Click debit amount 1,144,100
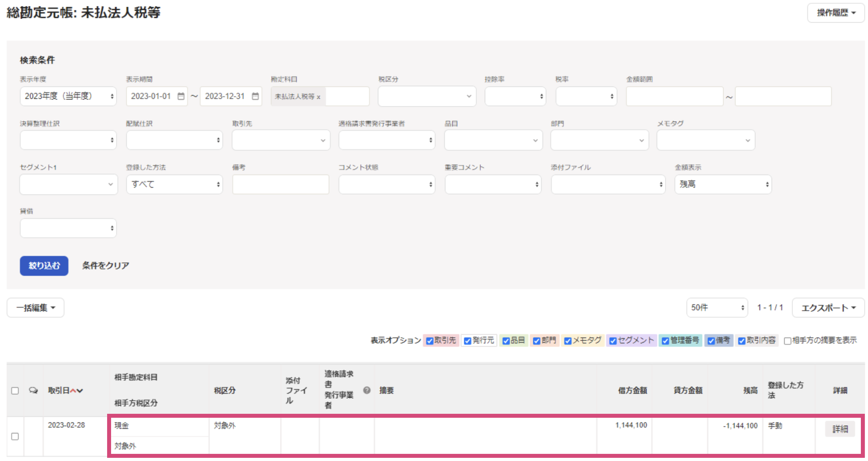868x461 pixels. 631,425
